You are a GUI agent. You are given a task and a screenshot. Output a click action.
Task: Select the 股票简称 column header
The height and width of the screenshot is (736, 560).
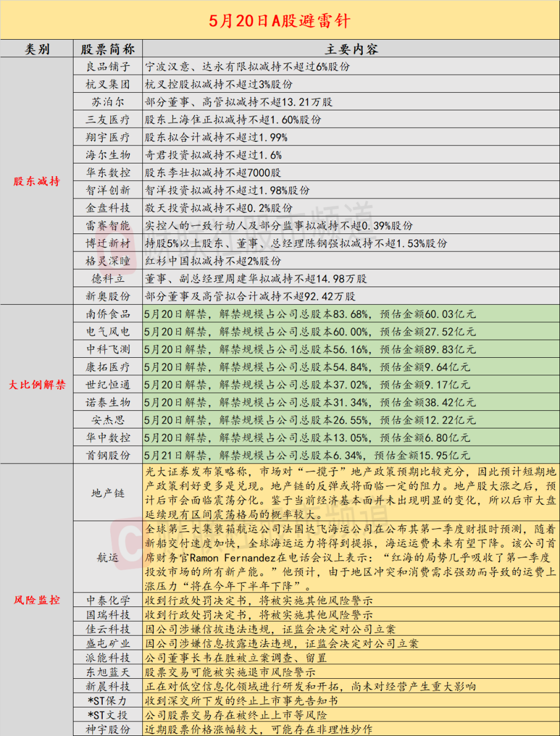[108, 49]
